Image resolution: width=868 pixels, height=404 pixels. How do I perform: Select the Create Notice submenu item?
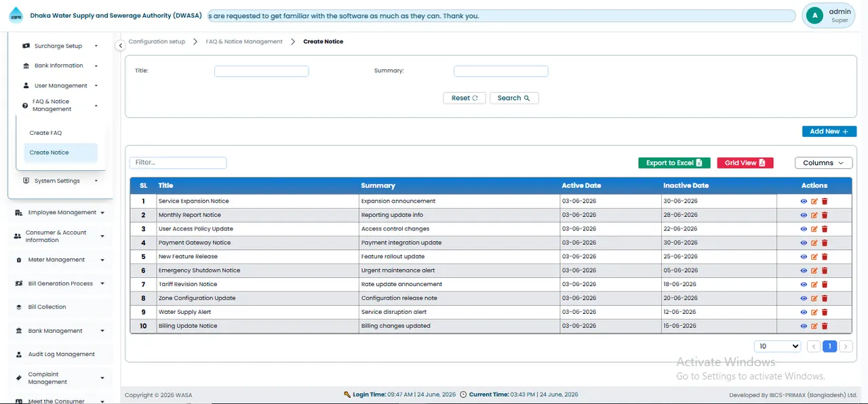(x=60, y=153)
